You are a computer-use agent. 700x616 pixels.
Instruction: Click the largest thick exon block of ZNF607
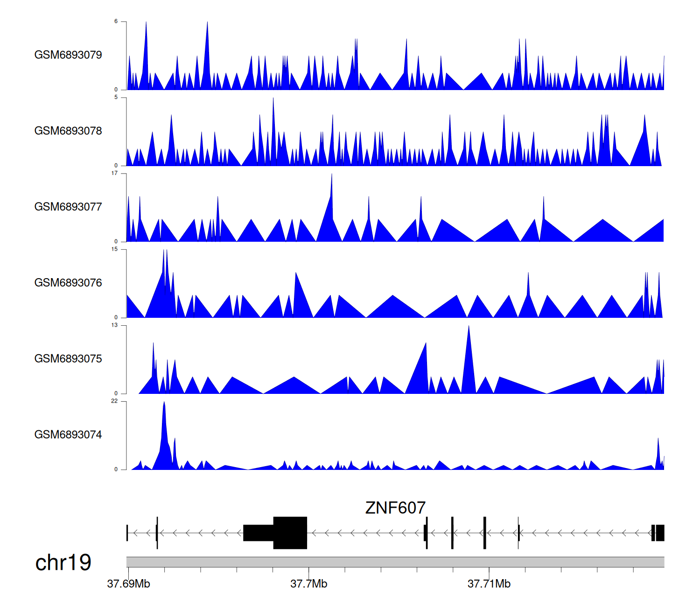[x=290, y=532]
